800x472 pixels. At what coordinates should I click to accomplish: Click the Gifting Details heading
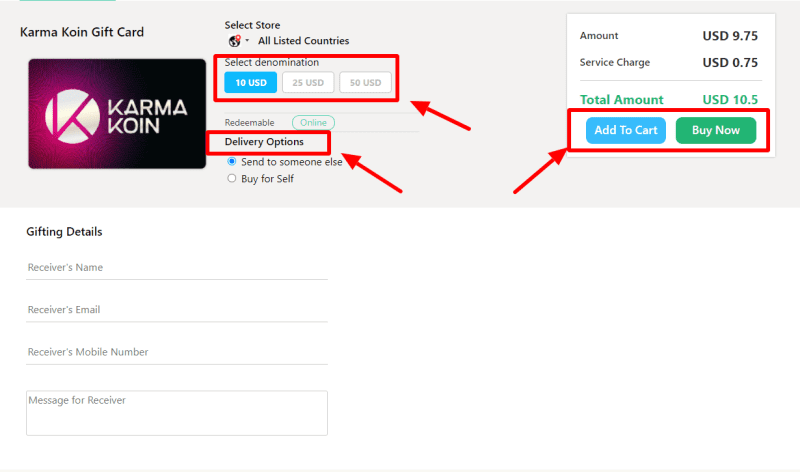tap(64, 232)
